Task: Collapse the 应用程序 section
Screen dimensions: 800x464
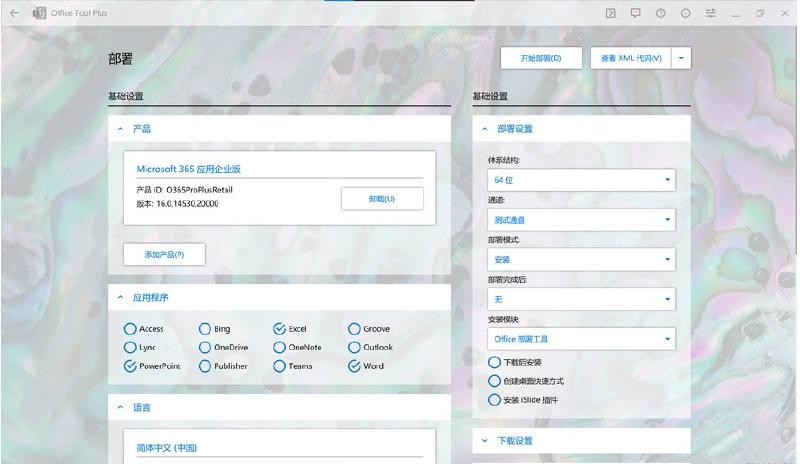Action: tap(120, 297)
